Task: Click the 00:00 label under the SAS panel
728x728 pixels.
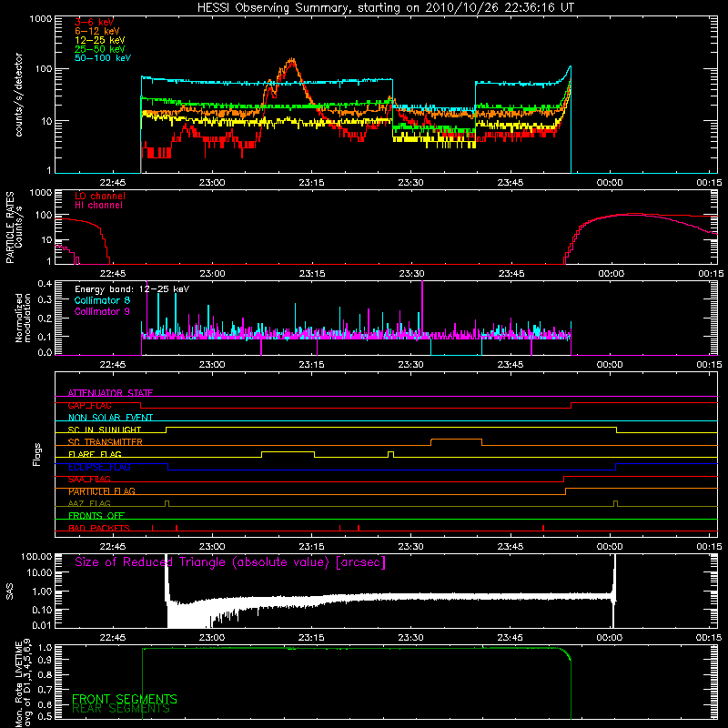Action: point(610,638)
